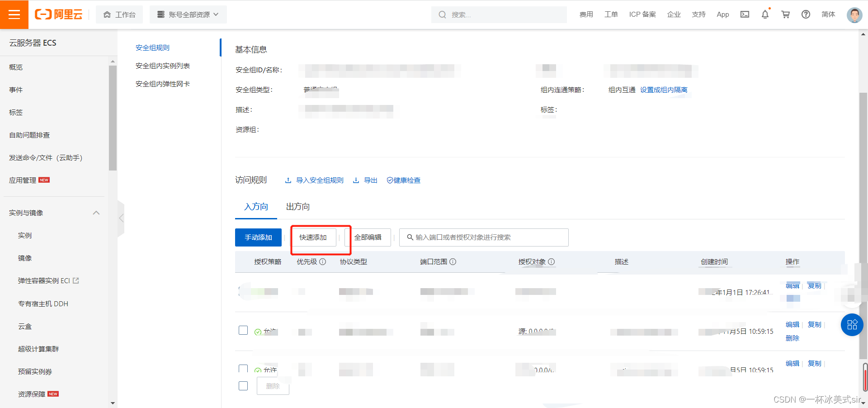Focus the top 搜索 input field
This screenshot has width=868, height=408.
tap(499, 15)
